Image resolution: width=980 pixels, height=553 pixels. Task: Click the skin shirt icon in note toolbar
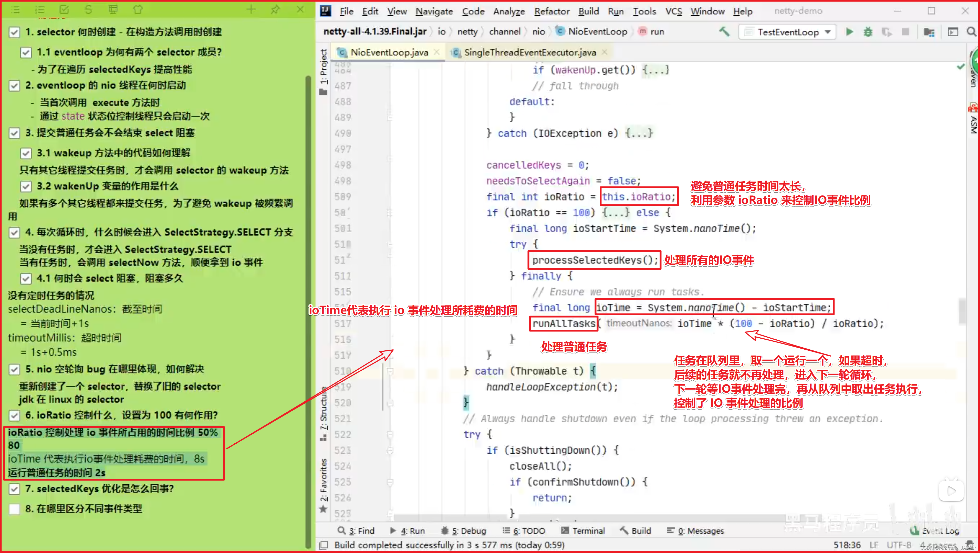(138, 9)
